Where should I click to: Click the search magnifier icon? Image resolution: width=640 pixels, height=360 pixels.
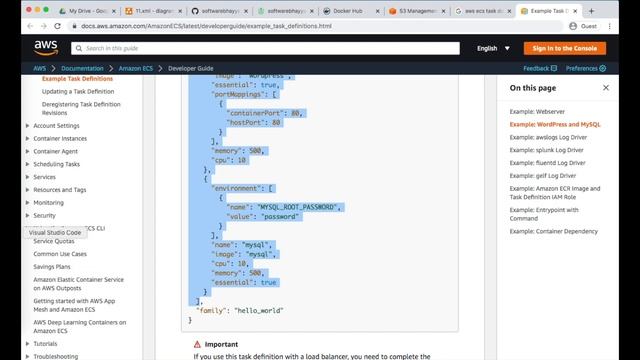click(79, 48)
